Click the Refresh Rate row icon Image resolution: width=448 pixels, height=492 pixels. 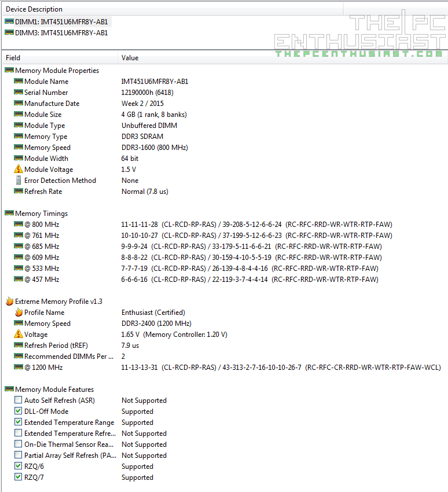(19, 191)
